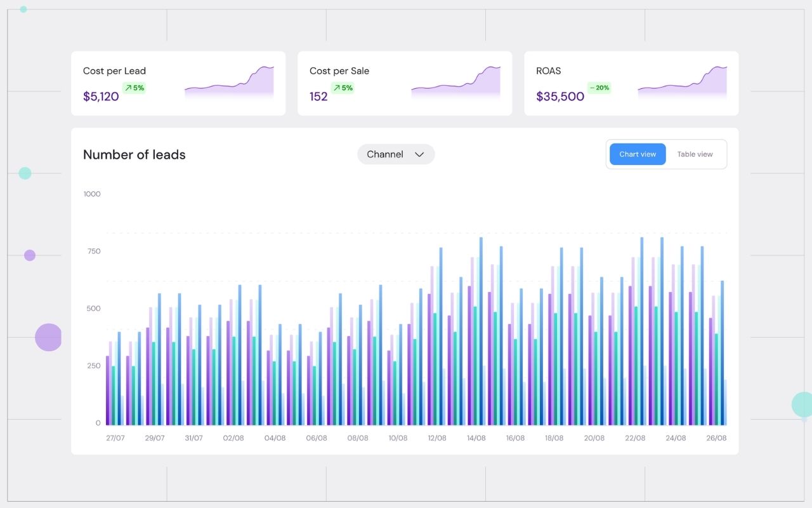The height and width of the screenshot is (508, 812).
Task: Click the 152 Cost per Sale value
Action: click(318, 97)
